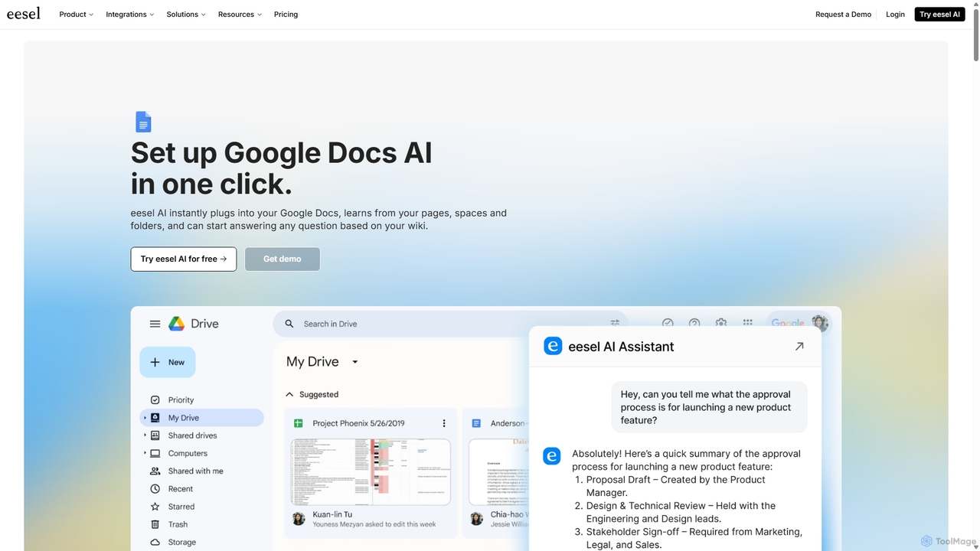Image resolution: width=980 pixels, height=551 pixels.
Task: Click the Login link
Action: 895,15
